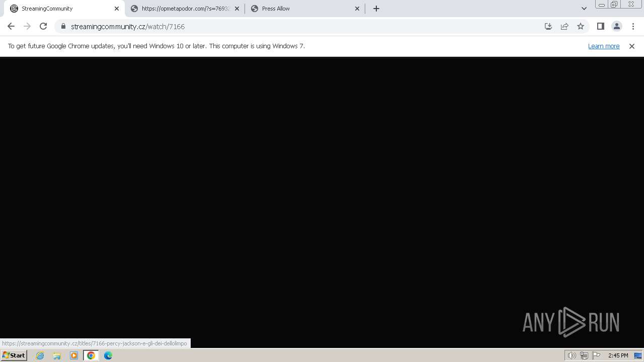Image resolution: width=644 pixels, height=362 pixels.
Task: Close the StreamingCommunity tab
Action: [x=117, y=9]
